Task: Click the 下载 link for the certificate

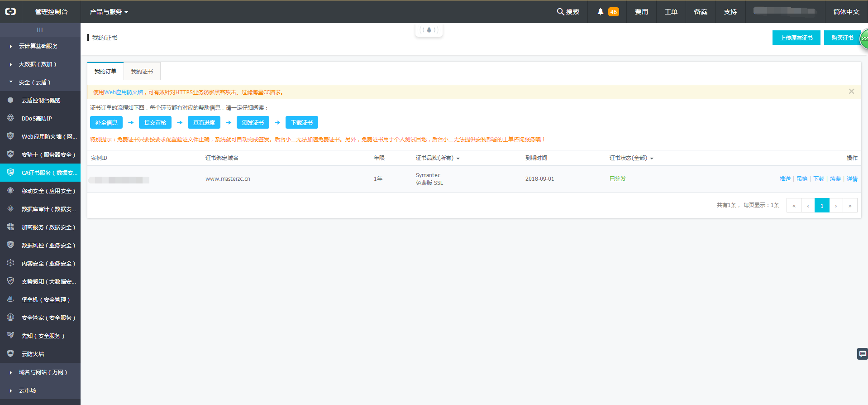Action: [x=819, y=179]
